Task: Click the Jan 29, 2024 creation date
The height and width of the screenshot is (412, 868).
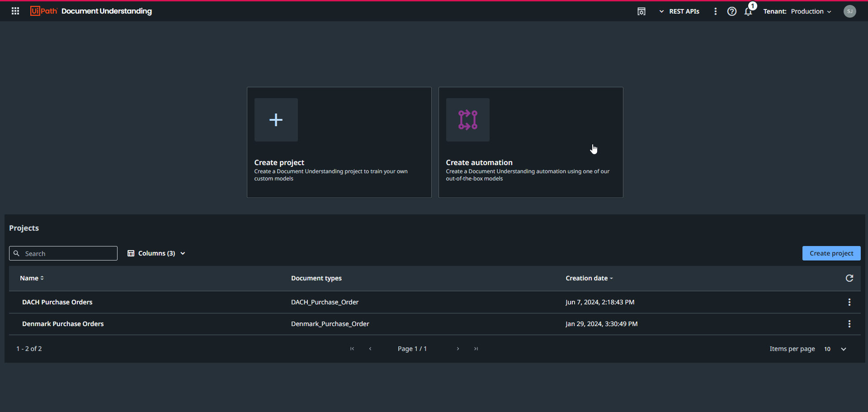Action: pyautogui.click(x=602, y=324)
